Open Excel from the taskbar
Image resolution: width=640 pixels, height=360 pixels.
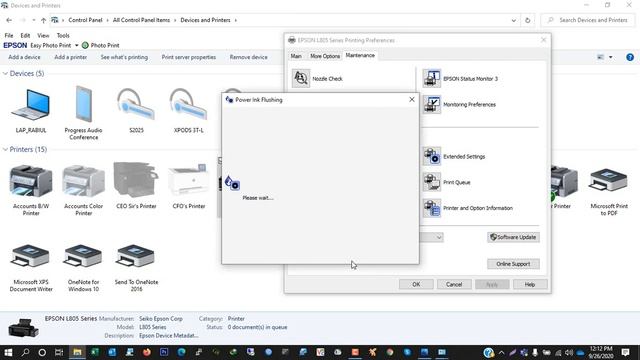click(x=95, y=352)
